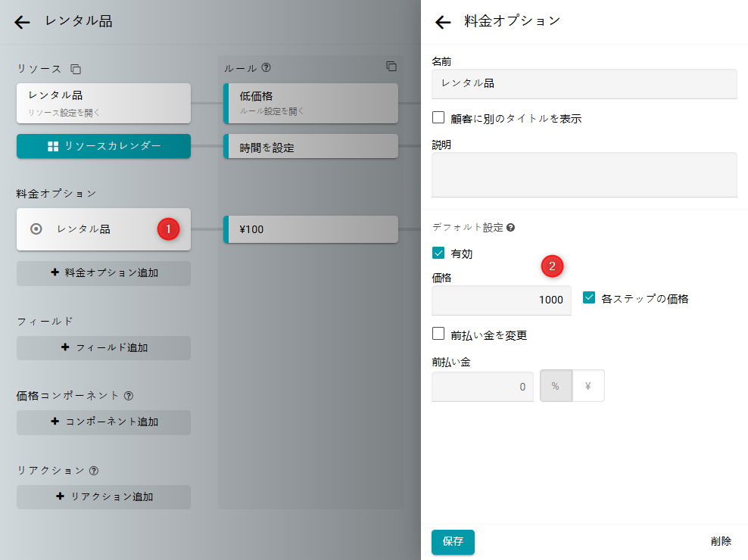Open the レンタル品 resource card
Image resolution: width=748 pixels, height=560 pixels.
[x=104, y=104]
